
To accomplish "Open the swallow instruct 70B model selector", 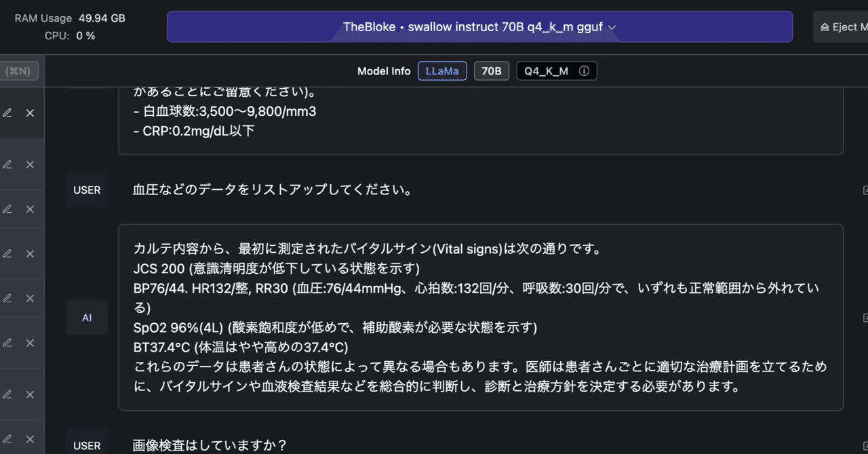I will pyautogui.click(x=480, y=26).
